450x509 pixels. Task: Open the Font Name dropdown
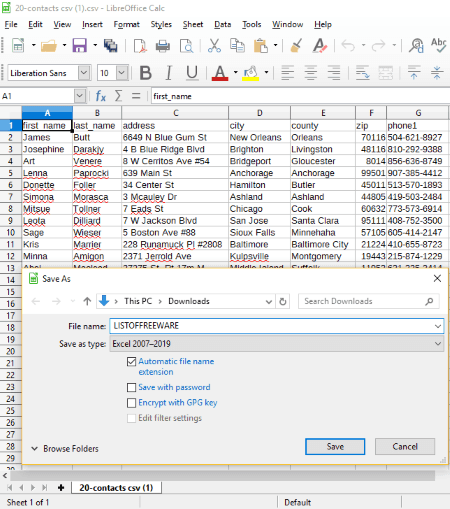tap(84, 73)
